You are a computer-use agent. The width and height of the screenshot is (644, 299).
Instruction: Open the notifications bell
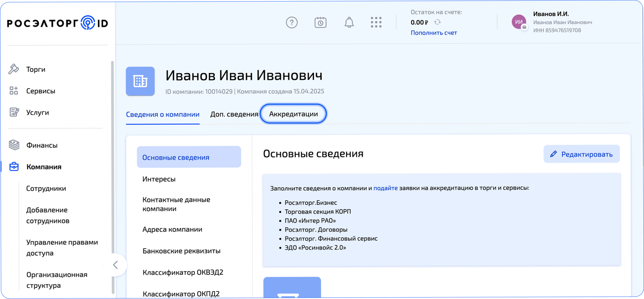tap(349, 22)
